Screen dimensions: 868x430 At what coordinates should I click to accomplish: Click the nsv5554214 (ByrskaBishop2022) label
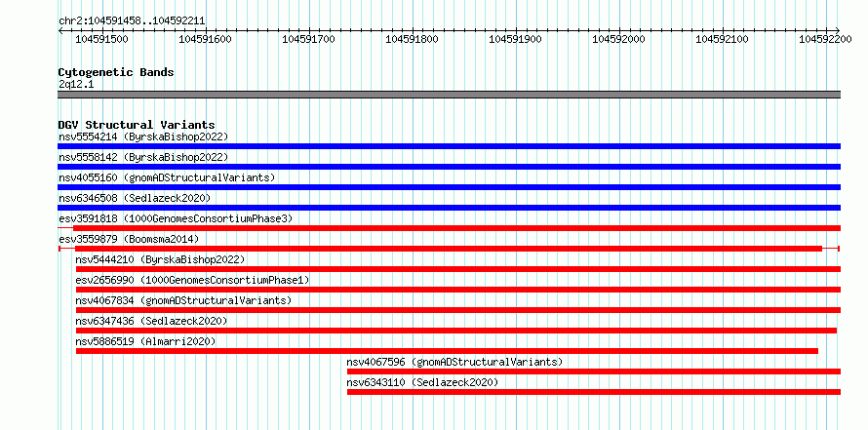coord(143,137)
